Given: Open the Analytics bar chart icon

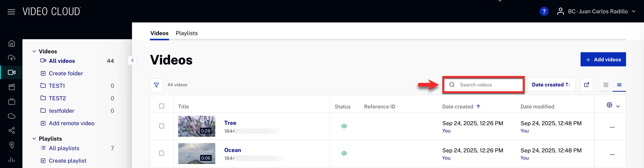Looking at the screenshot, I should click(12, 159).
